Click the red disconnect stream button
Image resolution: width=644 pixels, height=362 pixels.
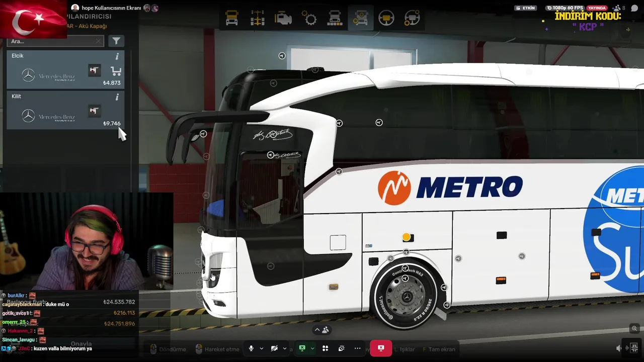point(381,348)
